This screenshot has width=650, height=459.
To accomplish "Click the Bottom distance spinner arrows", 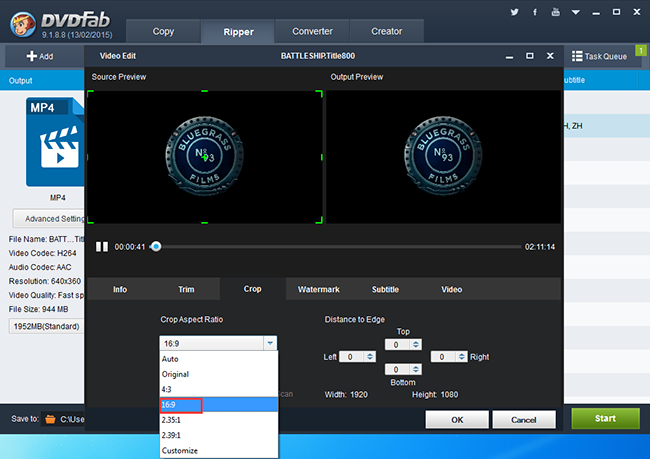I will [x=416, y=369].
